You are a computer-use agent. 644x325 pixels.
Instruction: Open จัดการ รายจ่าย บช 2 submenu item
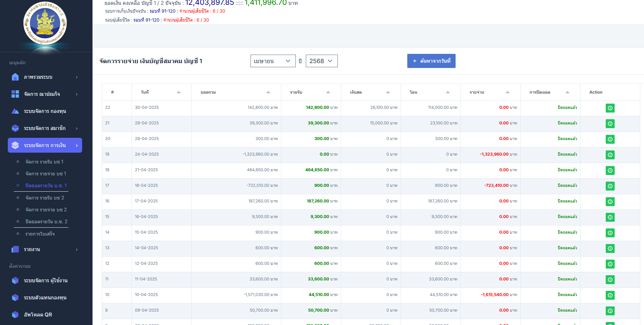tap(46, 210)
